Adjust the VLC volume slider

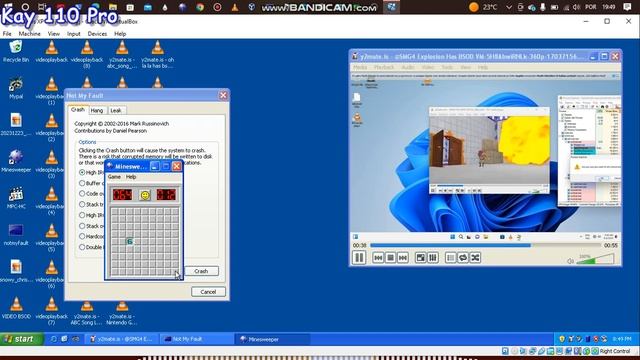tap(595, 259)
